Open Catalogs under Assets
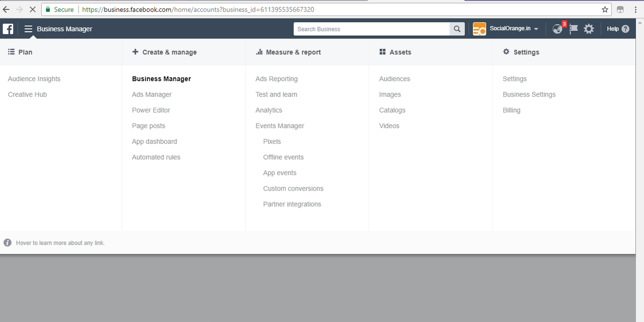This screenshot has width=644, height=322. pos(392,110)
